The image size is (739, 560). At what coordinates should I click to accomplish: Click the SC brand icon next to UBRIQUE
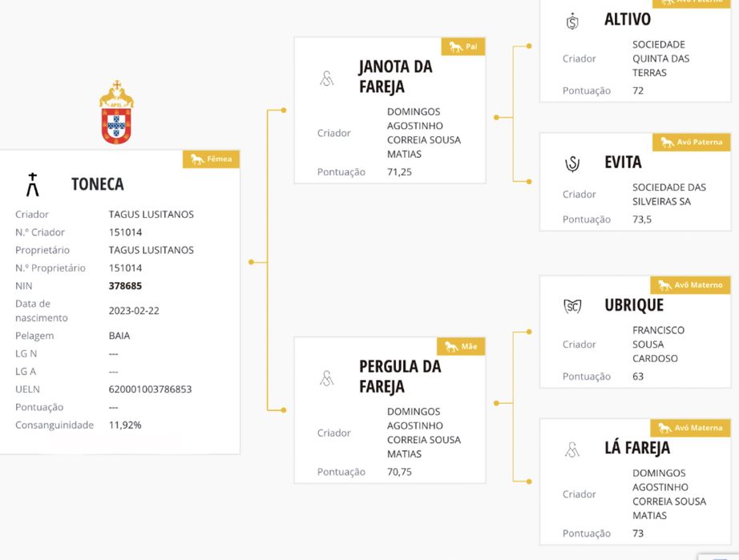(571, 306)
